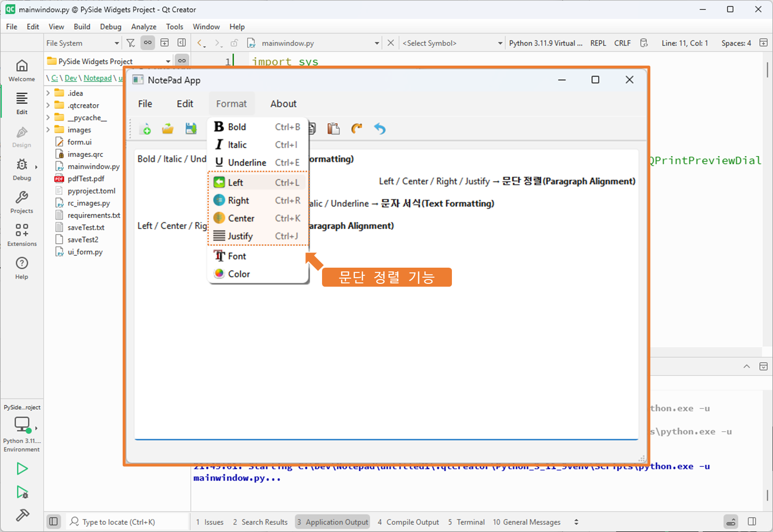The height and width of the screenshot is (532, 773).
Task: Open Qt Creator Build menu
Action: click(82, 27)
